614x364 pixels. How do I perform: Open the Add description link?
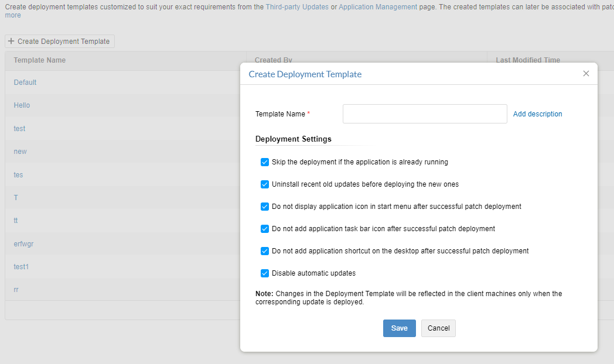(537, 114)
